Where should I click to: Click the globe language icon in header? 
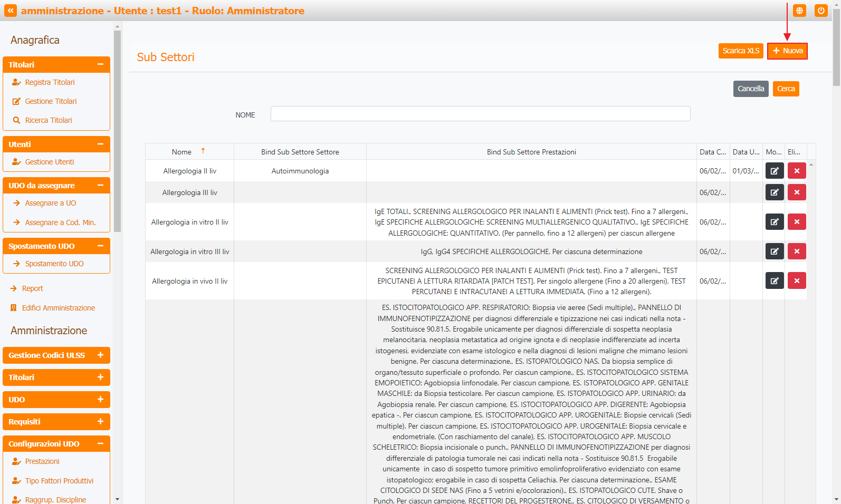coord(799,11)
